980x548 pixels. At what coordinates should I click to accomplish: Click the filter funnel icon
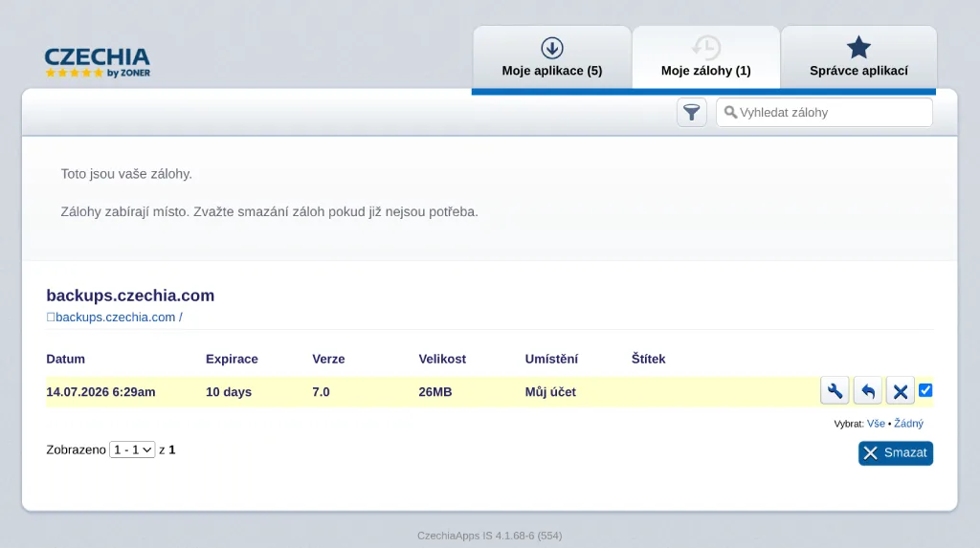point(691,113)
